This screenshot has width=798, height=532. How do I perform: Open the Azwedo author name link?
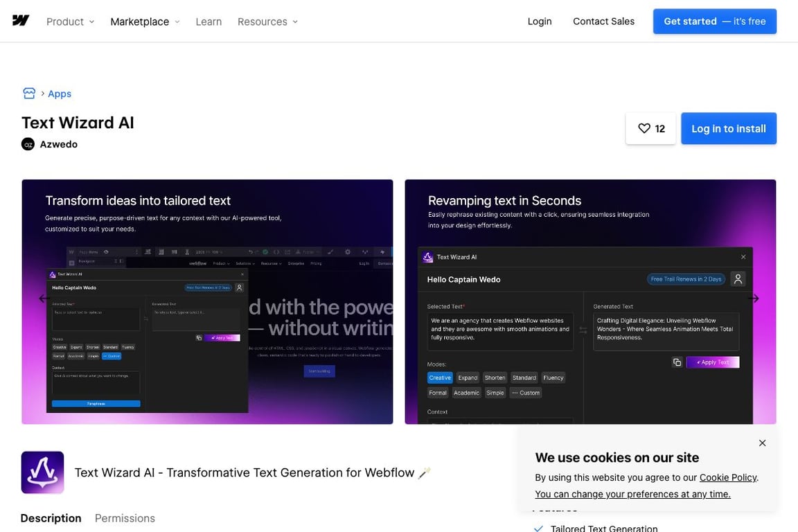tap(58, 144)
